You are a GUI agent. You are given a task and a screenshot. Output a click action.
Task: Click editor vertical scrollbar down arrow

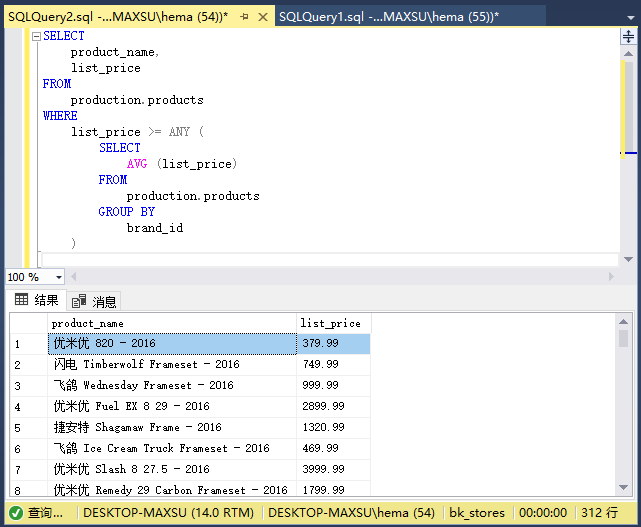tap(628, 259)
